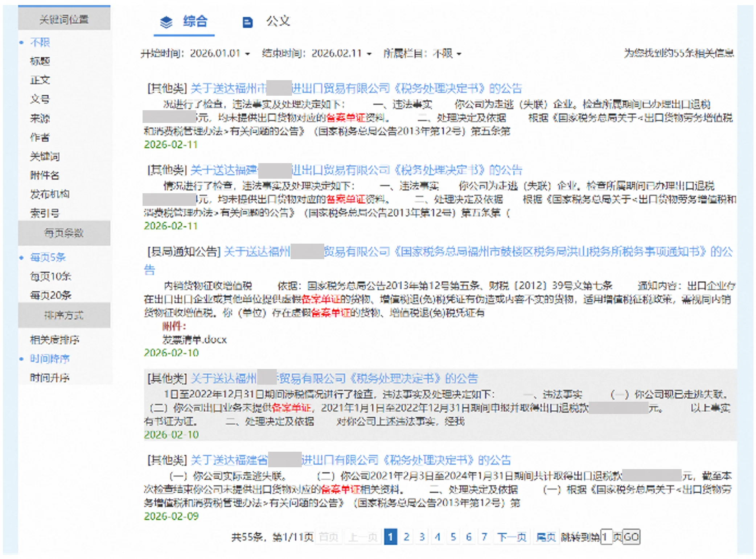756x559 pixels.
Task: Filter keyword position by 正文
Action: click(40, 80)
